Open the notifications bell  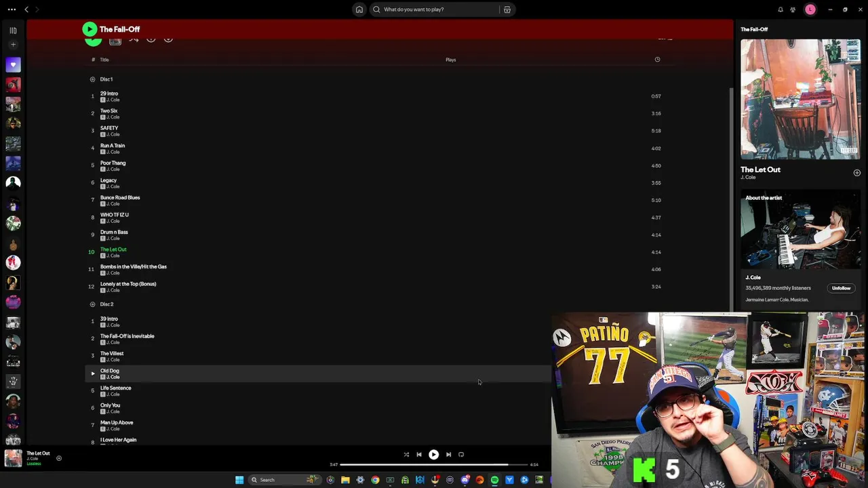[x=781, y=9]
